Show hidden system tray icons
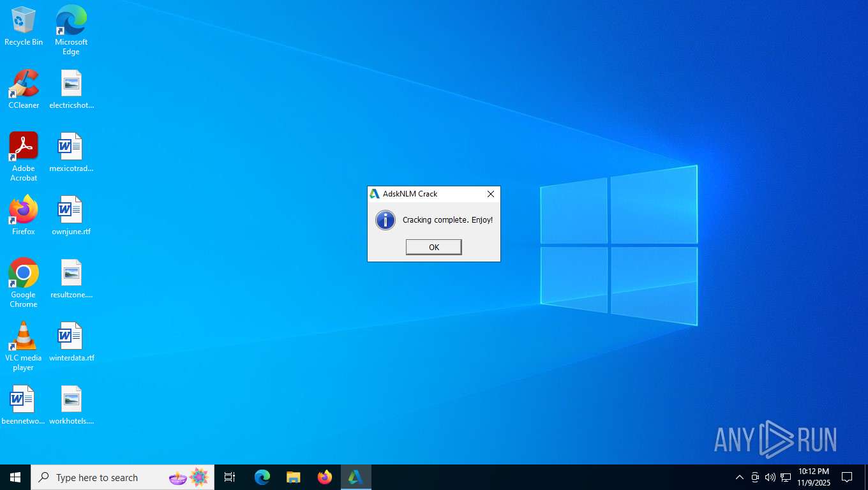The width and height of the screenshot is (868, 490). [x=740, y=477]
